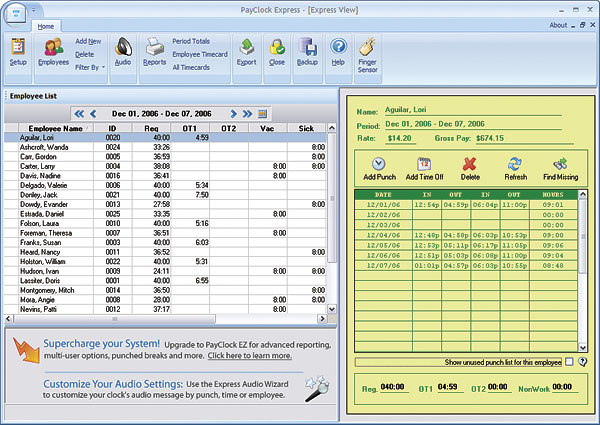The height and width of the screenshot is (425, 600).
Task: Click the employee list horizontal scrollbar
Action: coord(115,319)
